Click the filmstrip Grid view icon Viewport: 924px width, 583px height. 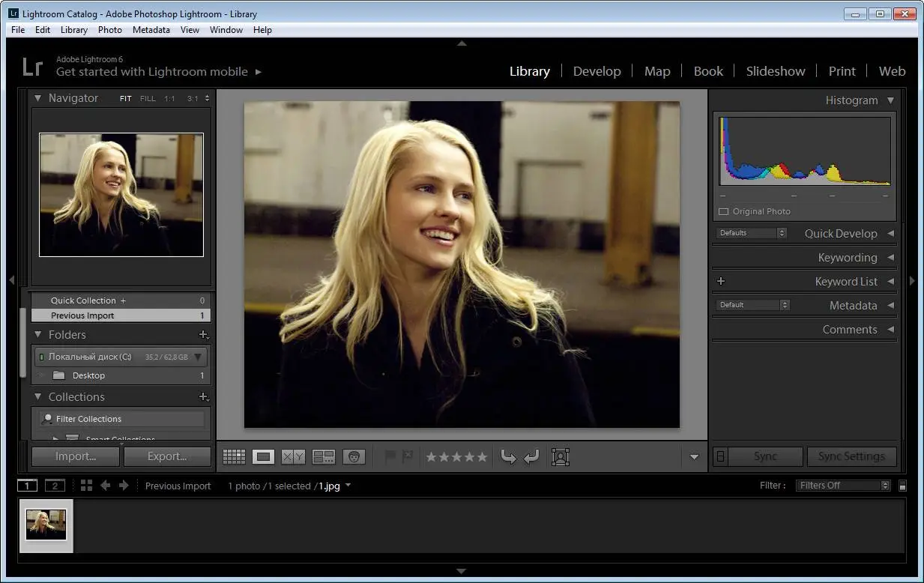tap(86, 486)
